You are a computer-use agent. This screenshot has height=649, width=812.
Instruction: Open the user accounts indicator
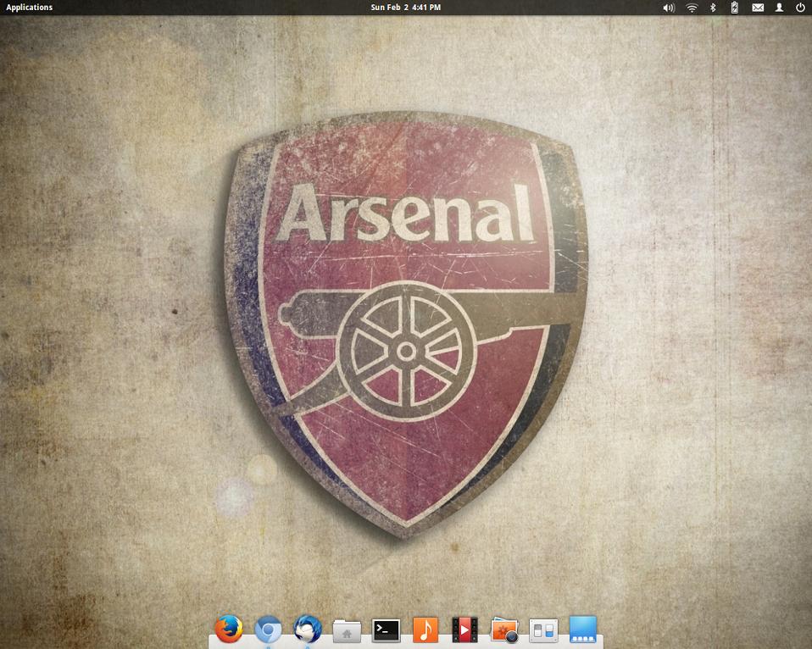pyautogui.click(x=779, y=8)
